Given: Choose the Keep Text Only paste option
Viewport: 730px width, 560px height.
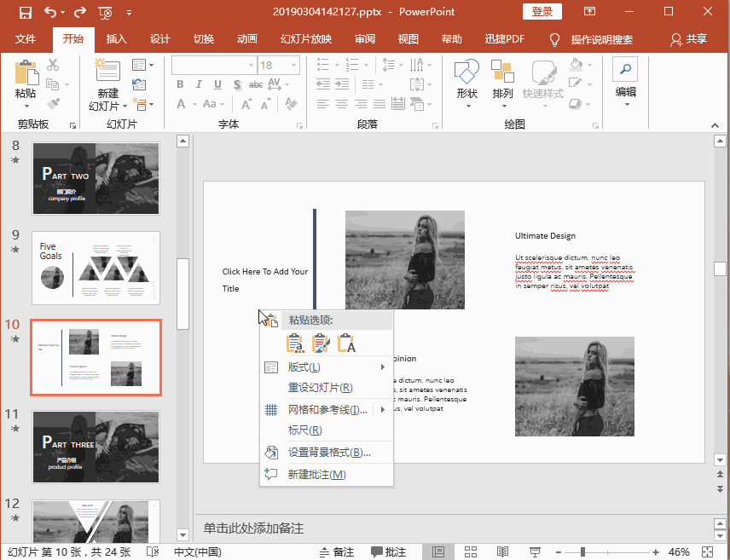Looking at the screenshot, I should click(346, 344).
